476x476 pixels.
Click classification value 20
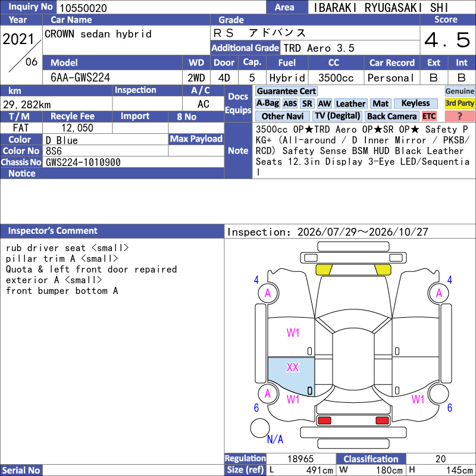coord(440,459)
